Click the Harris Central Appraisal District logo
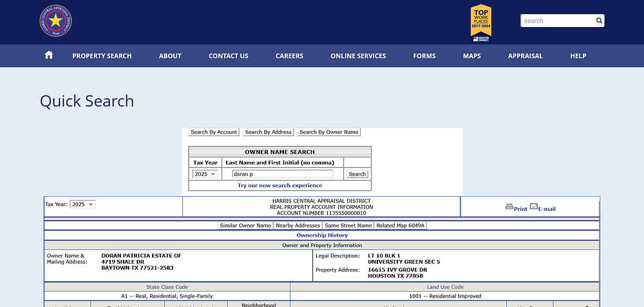 55,21
